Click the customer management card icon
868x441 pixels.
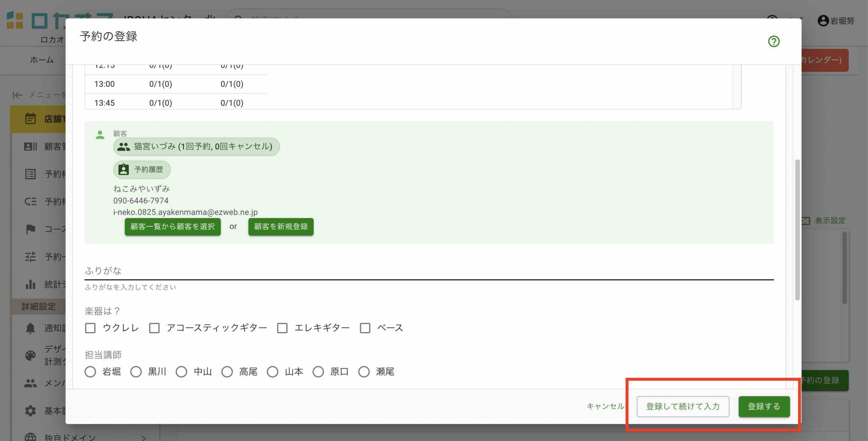[30, 146]
